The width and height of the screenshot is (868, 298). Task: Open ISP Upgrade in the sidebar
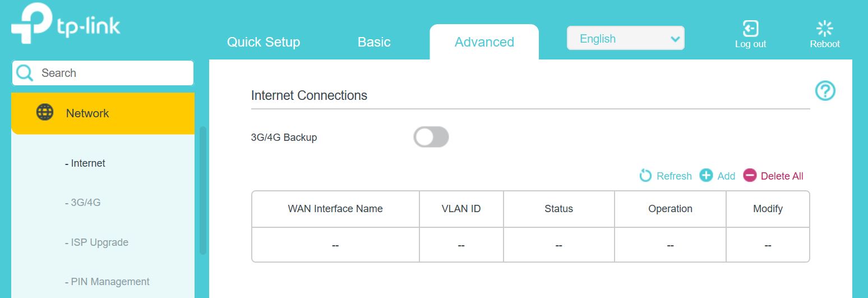(x=96, y=242)
